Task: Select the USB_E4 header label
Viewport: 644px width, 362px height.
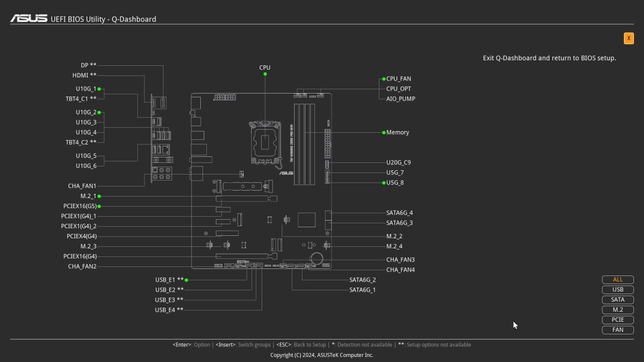Action: [169, 310]
